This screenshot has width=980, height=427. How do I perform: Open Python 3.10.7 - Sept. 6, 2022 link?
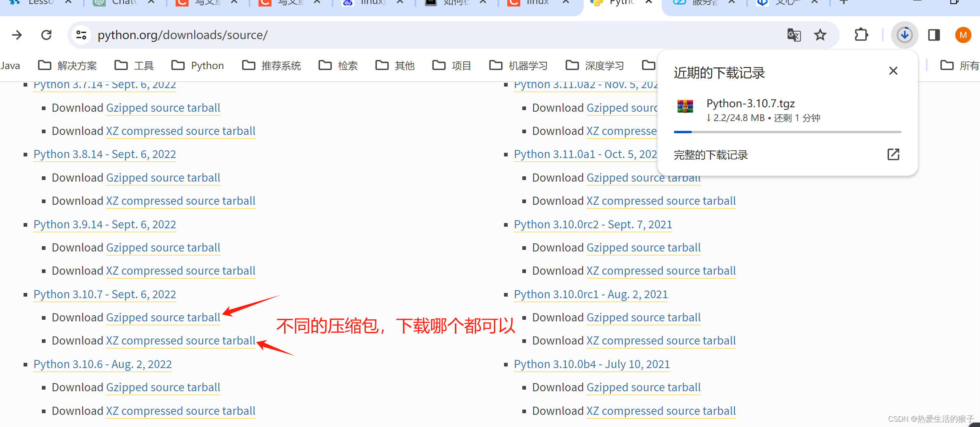coord(105,294)
